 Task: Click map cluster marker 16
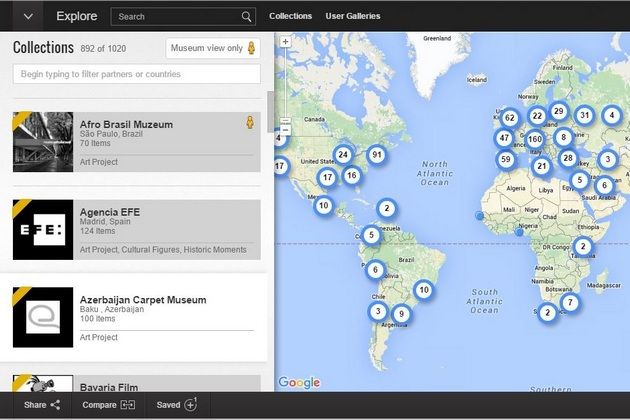[x=352, y=175]
